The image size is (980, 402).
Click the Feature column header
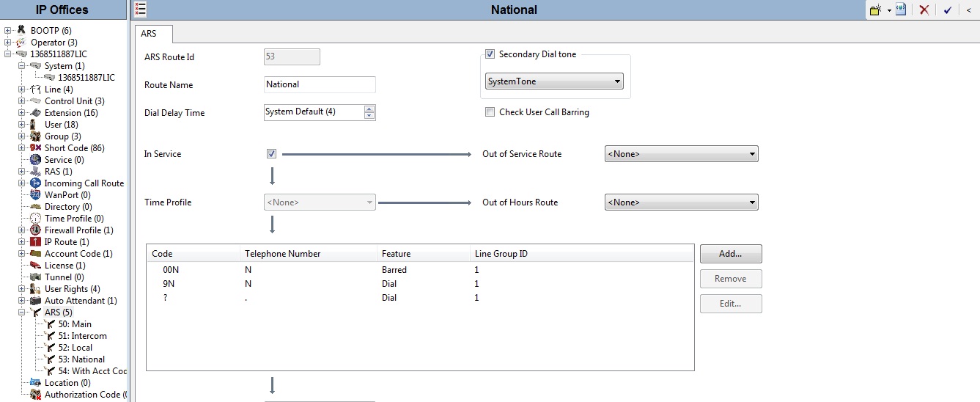(424, 254)
